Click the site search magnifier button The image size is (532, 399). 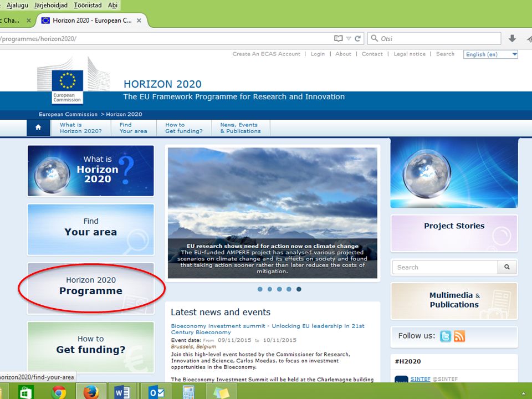[x=507, y=267]
